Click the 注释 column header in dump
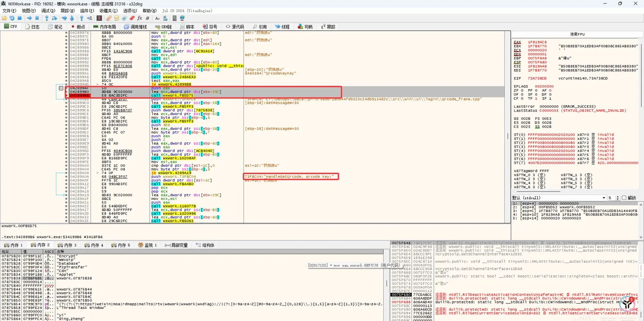The width and height of the screenshot is (644, 321). point(219,251)
